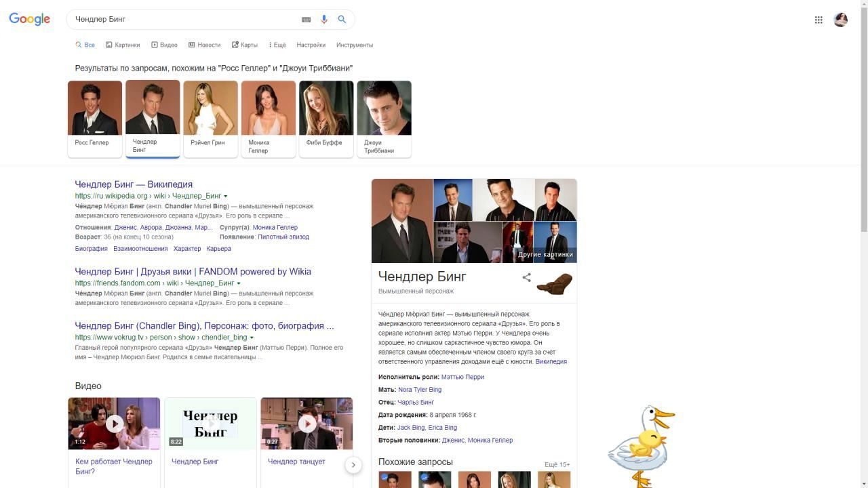The image size is (868, 488).
Task: Switch to the Карты tab
Action: tap(245, 45)
